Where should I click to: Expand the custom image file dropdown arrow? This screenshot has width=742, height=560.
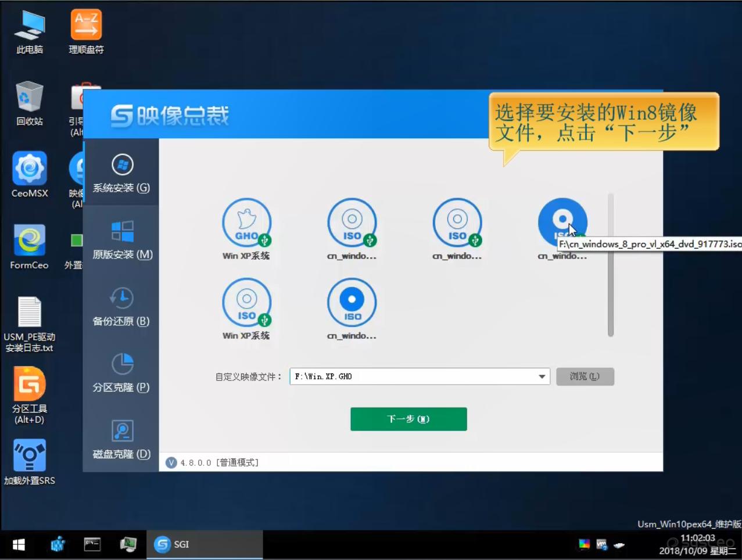[x=542, y=376]
